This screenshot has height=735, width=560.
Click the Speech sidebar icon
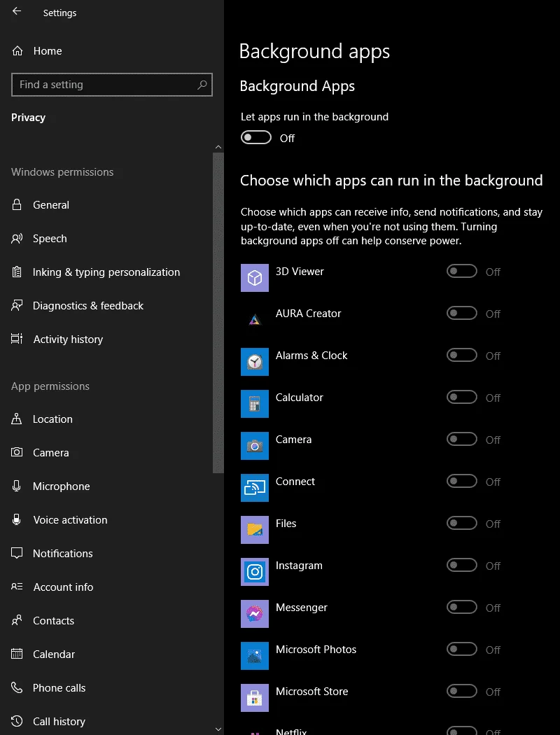(17, 239)
